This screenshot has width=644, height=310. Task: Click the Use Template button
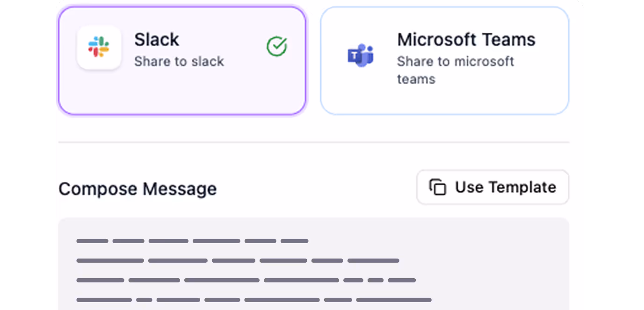pos(492,187)
